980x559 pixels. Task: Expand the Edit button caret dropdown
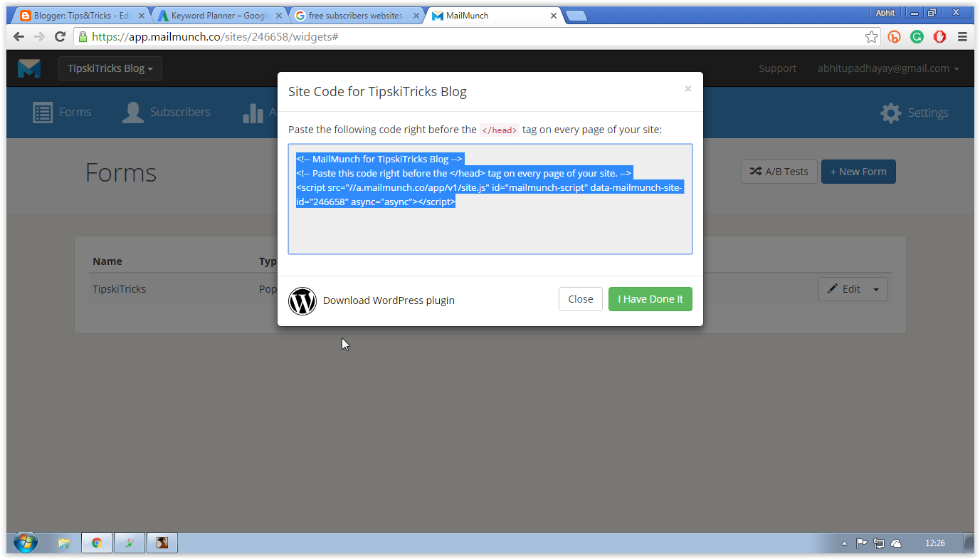coord(875,289)
